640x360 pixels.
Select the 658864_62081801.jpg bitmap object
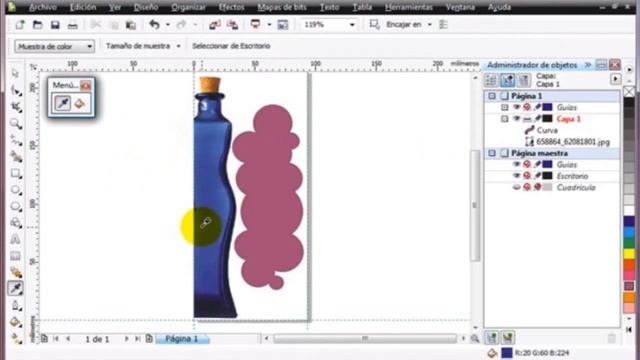click(x=573, y=142)
